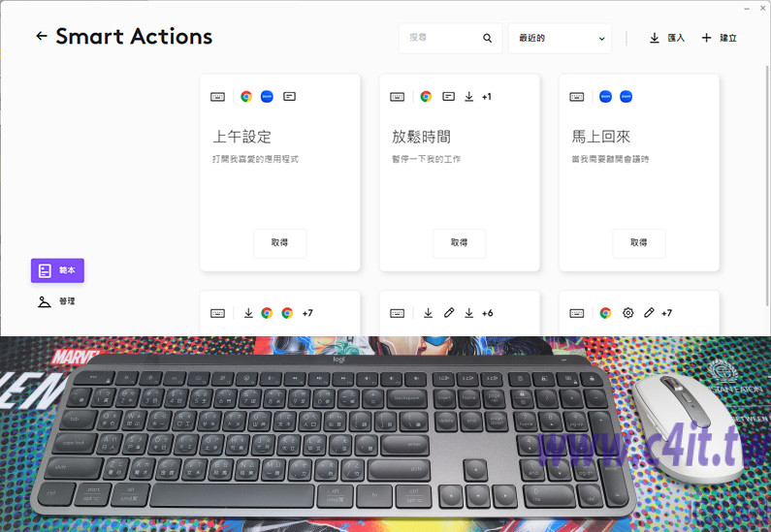
Task: Click the search magnifier icon
Action: [x=487, y=38]
